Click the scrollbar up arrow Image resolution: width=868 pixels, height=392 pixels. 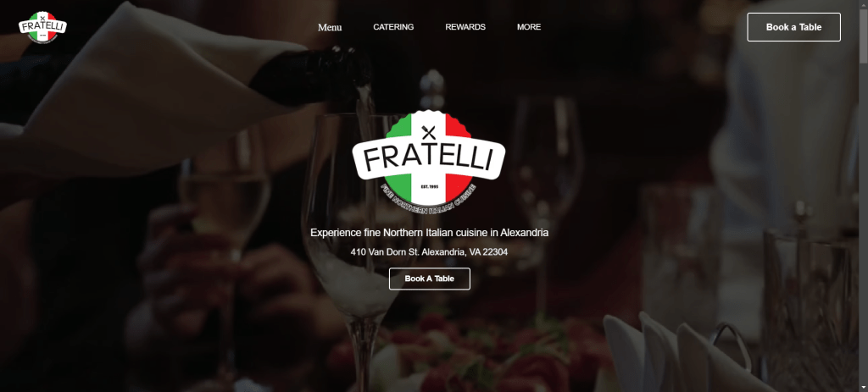863,4
